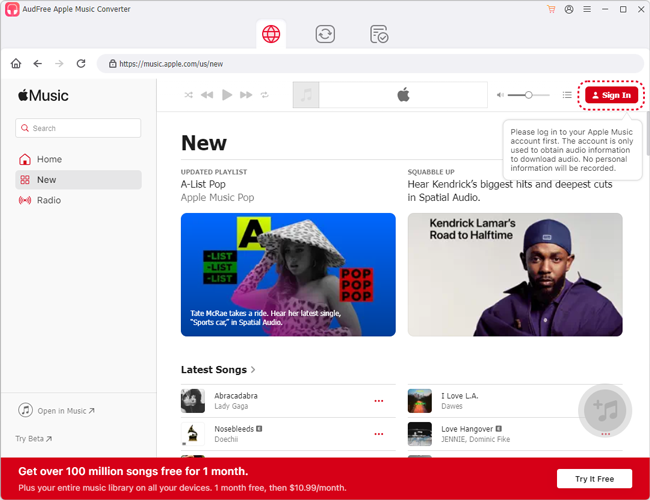This screenshot has width=650, height=500.
Task: Open Kendrick Lamar's Road to Halftime artwork
Action: pos(515,274)
